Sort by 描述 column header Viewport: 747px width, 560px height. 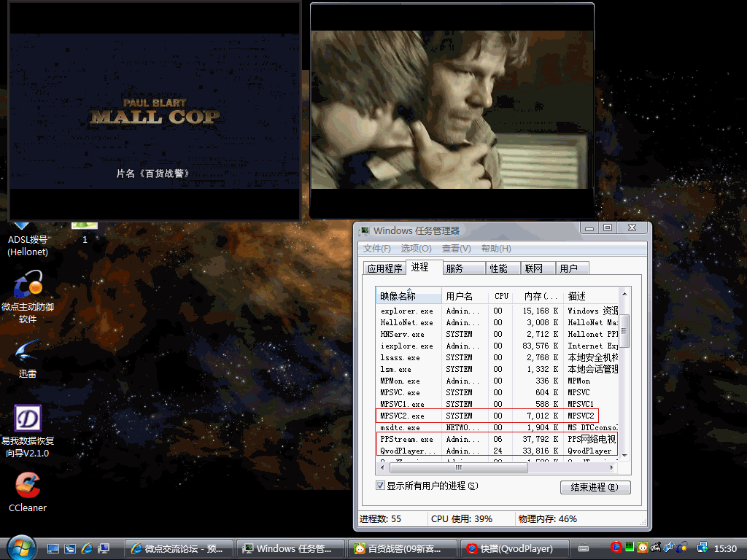[x=591, y=296]
